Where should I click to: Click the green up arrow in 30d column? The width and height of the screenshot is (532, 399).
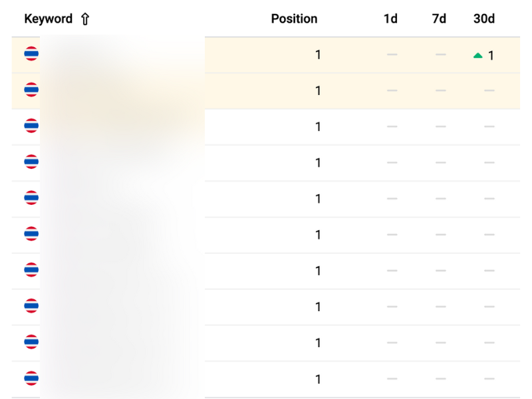(477, 56)
